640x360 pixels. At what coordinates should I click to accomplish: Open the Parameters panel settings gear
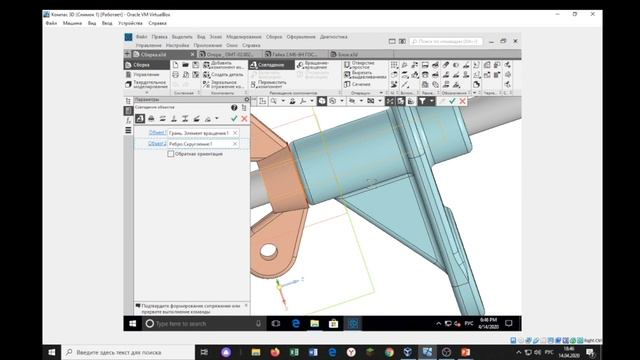tap(247, 100)
